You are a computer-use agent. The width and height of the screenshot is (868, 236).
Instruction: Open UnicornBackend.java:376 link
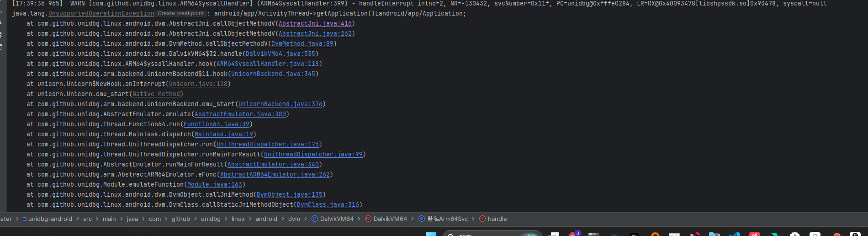tap(281, 104)
